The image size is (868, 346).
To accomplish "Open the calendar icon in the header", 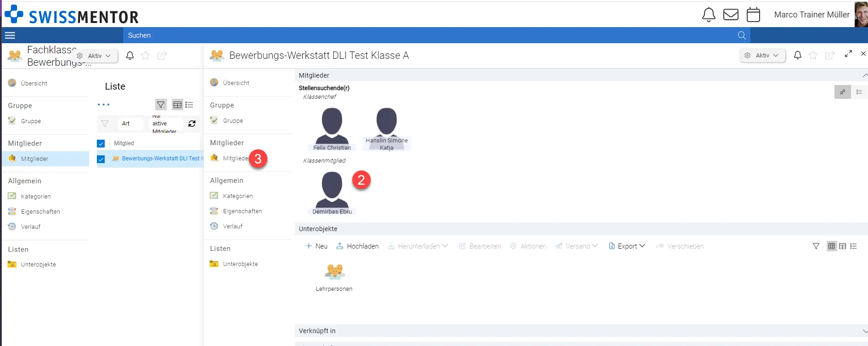I will pos(753,15).
